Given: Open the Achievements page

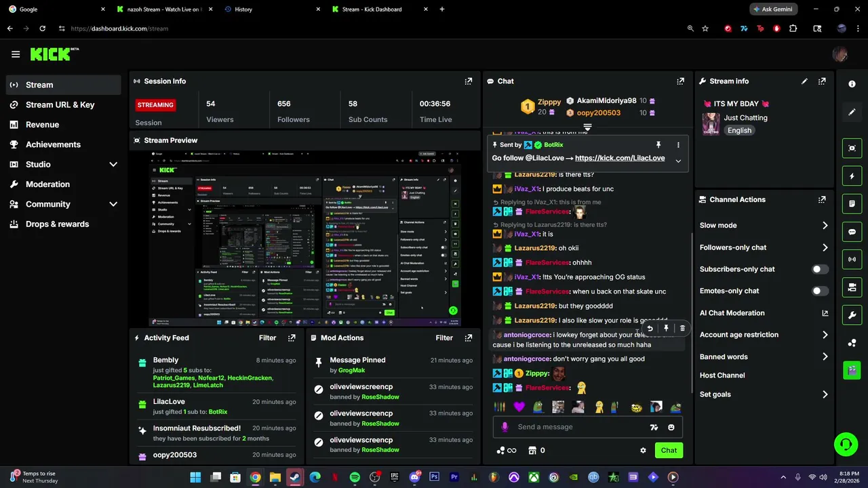Looking at the screenshot, I should pyautogui.click(x=64, y=144).
